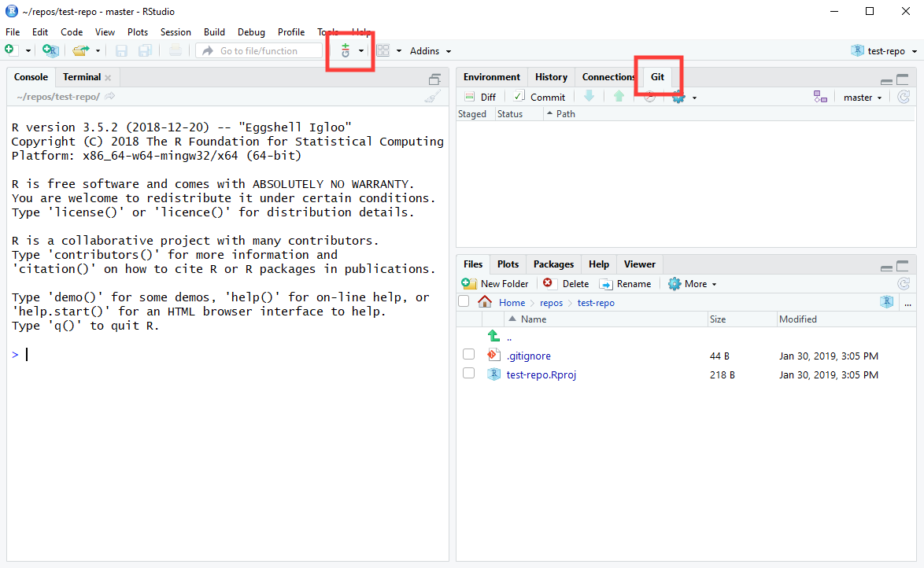This screenshot has width=924, height=568.
Task: Click the Home directory house icon
Action: [x=485, y=302]
